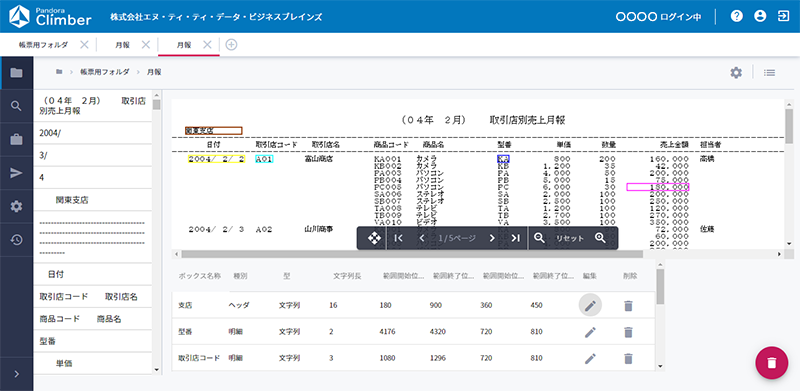Click the yellow date box 2004/ 2/ 2
The height and width of the screenshot is (391, 800).
(x=217, y=159)
